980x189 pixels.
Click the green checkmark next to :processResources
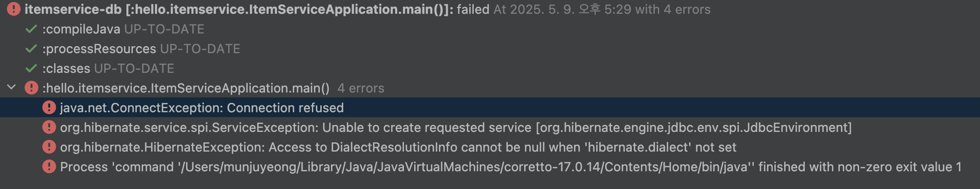31,49
